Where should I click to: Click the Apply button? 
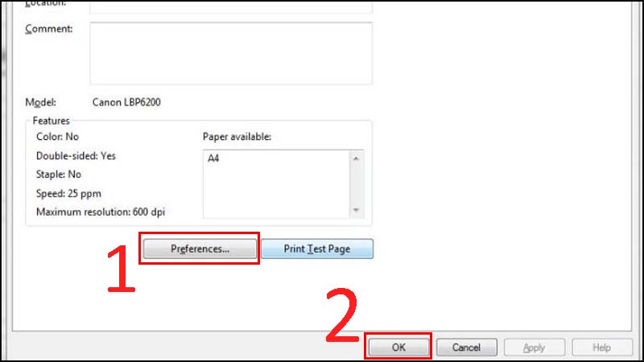pos(535,348)
